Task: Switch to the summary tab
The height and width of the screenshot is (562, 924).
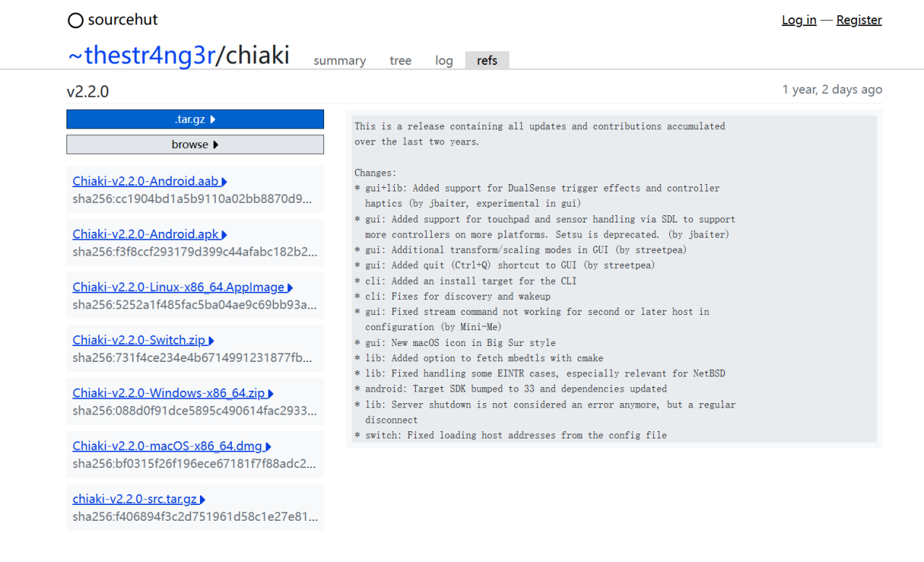Action: pyautogui.click(x=340, y=61)
